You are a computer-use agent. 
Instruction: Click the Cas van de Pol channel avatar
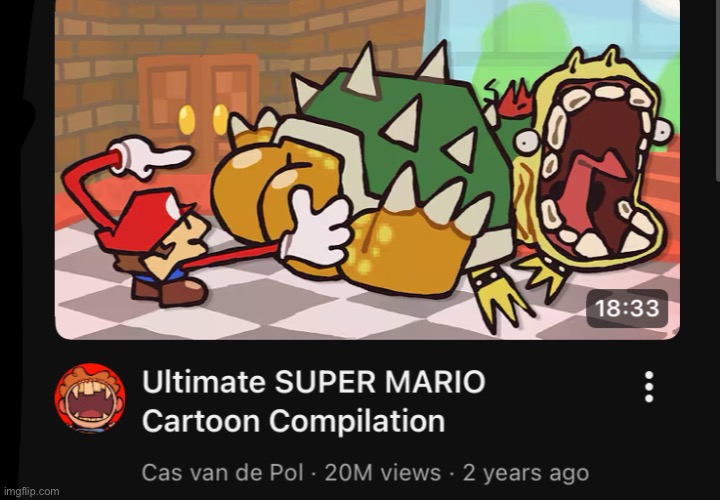click(x=90, y=398)
